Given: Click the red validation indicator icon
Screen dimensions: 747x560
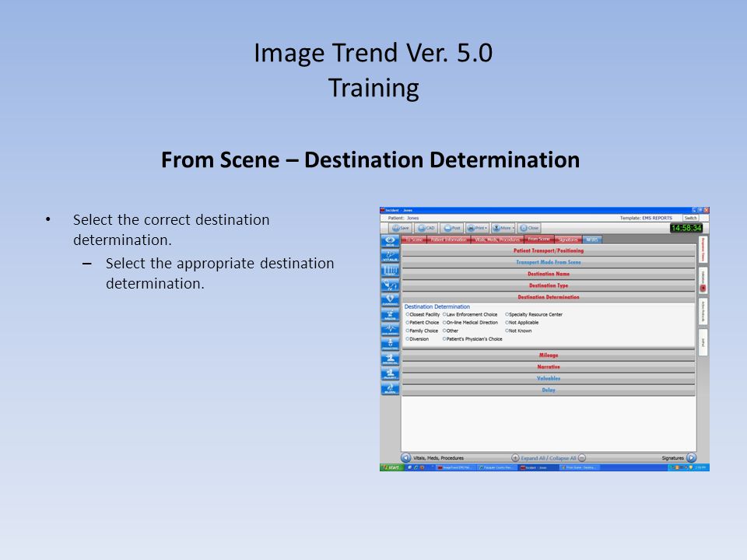Looking at the screenshot, I should (x=703, y=289).
